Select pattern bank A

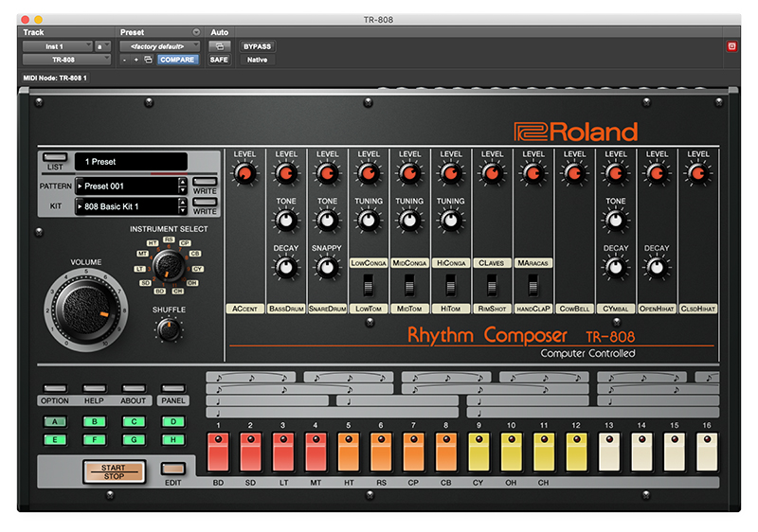tap(55, 421)
